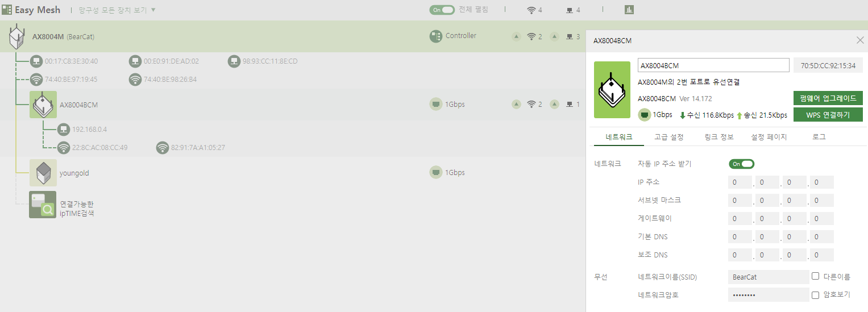This screenshot has width=868, height=312.
Task: Select the youngold tree row label
Action: (x=74, y=173)
